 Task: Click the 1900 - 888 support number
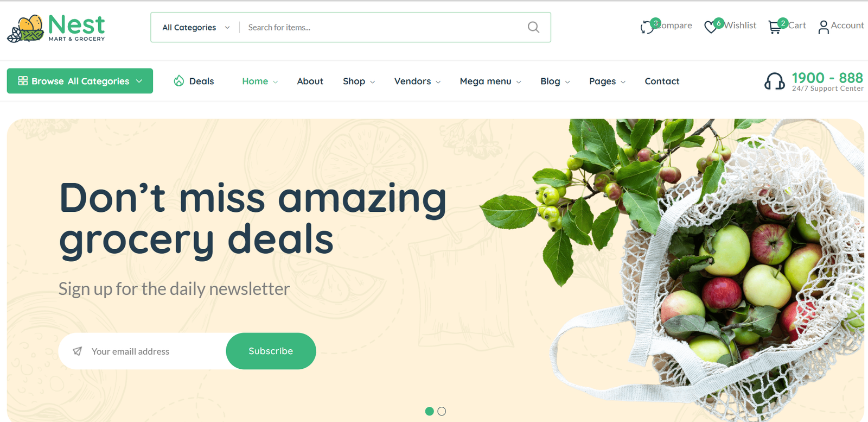[x=827, y=78]
